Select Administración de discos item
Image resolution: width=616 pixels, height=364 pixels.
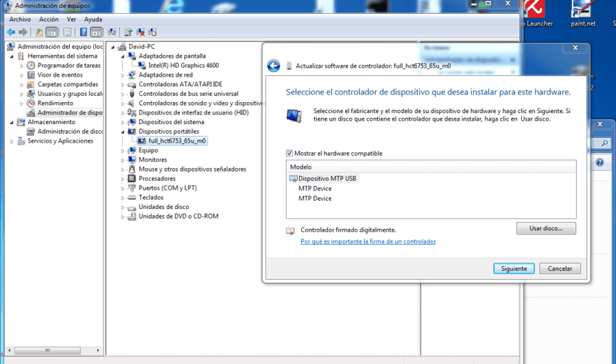point(70,131)
